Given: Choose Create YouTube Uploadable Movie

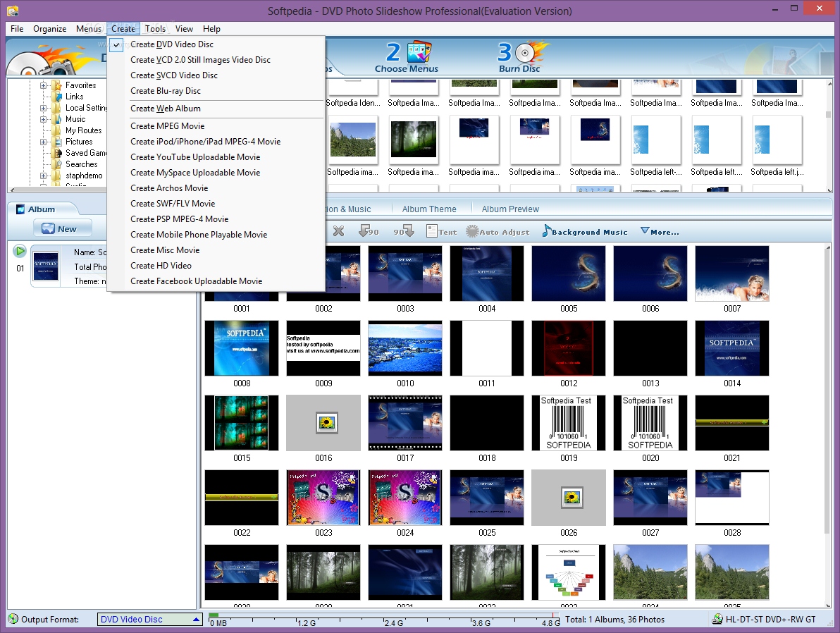Looking at the screenshot, I should 216,157.
